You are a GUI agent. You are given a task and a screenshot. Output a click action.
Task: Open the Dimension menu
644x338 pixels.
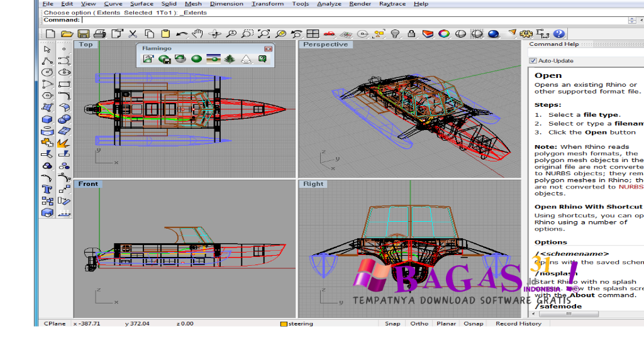(226, 4)
